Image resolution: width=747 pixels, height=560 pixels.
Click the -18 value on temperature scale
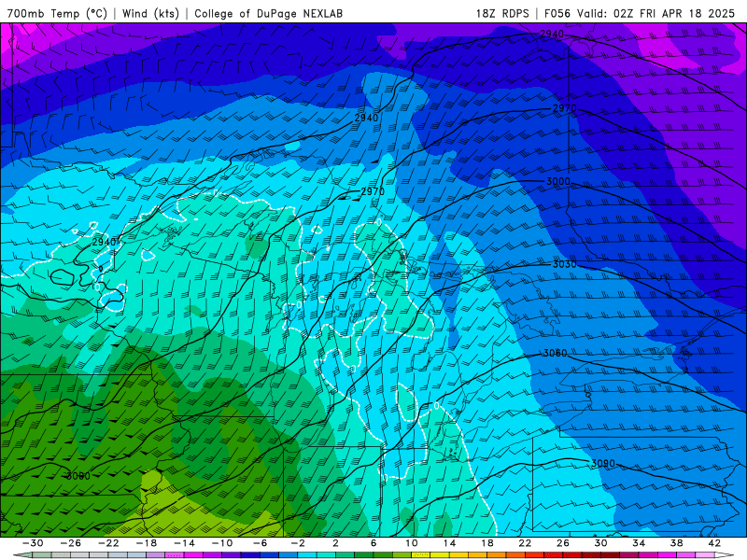(x=147, y=543)
